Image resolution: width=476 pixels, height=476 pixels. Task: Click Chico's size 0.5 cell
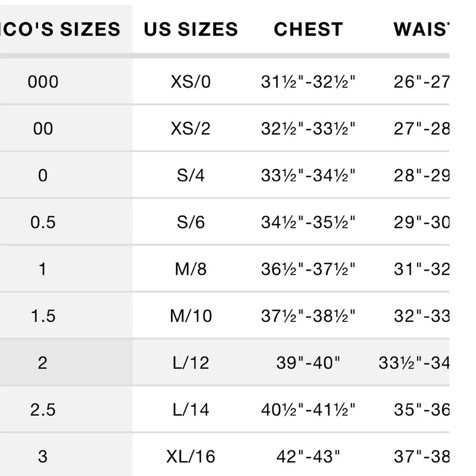tap(43, 222)
